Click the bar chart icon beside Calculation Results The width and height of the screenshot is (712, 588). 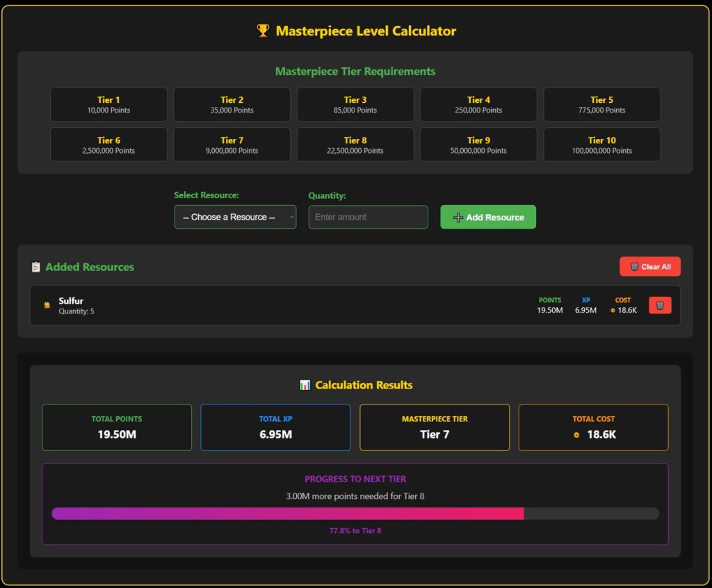coord(305,385)
